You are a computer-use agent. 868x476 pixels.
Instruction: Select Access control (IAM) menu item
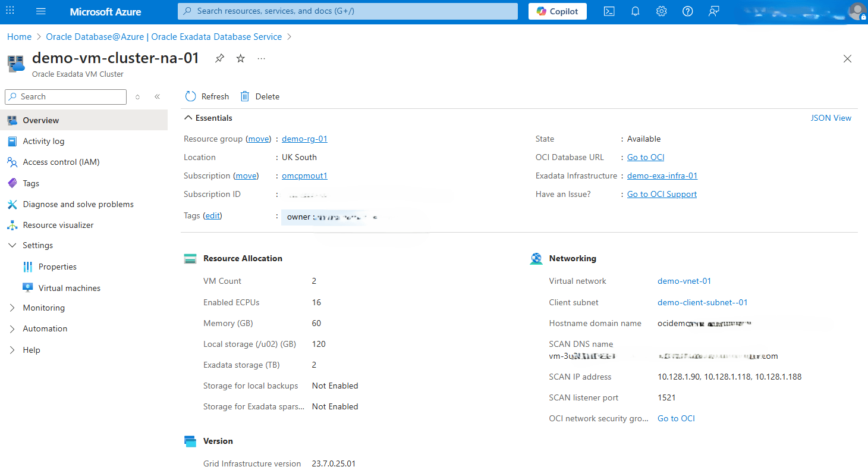61,162
